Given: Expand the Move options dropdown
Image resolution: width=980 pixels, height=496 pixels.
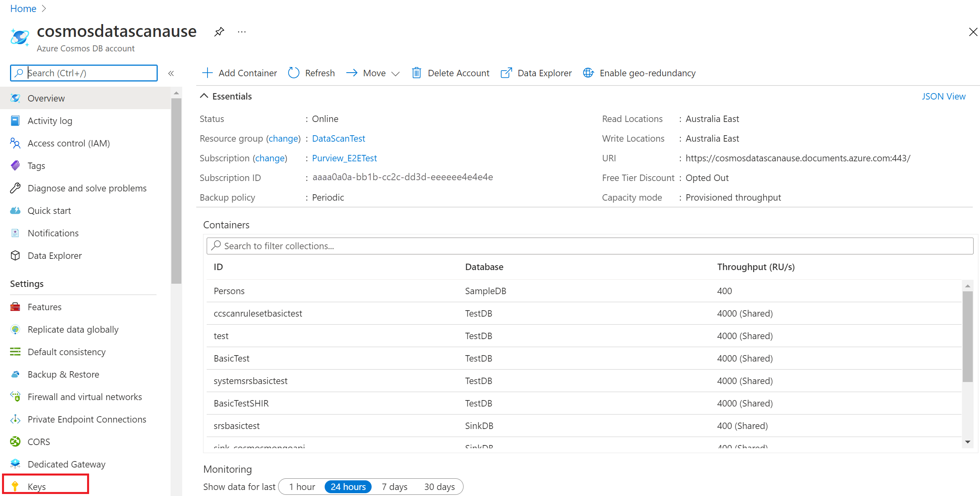Looking at the screenshot, I should [x=395, y=73].
